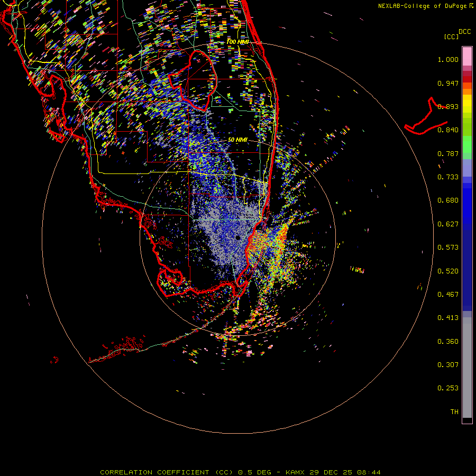Select the 0.787 scale value
Screen dimensions: 476x476
tap(448, 153)
